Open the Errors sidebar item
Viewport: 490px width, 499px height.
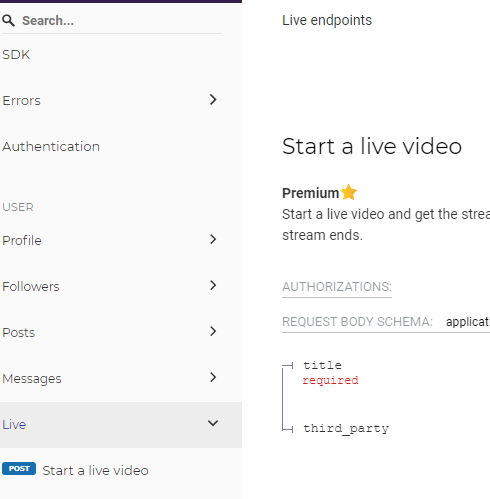(x=21, y=101)
